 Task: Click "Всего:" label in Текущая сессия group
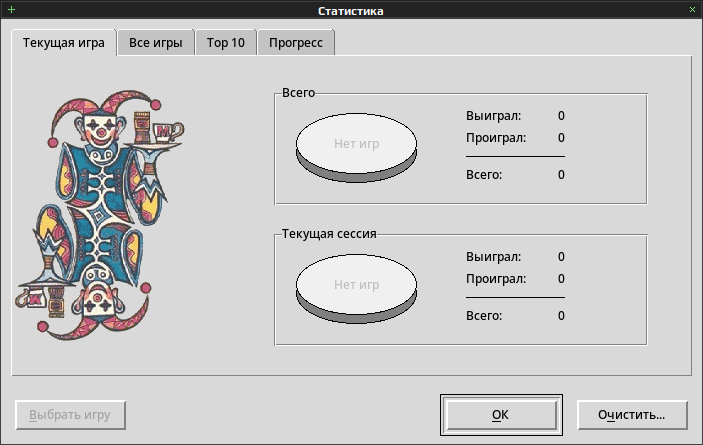click(x=484, y=315)
